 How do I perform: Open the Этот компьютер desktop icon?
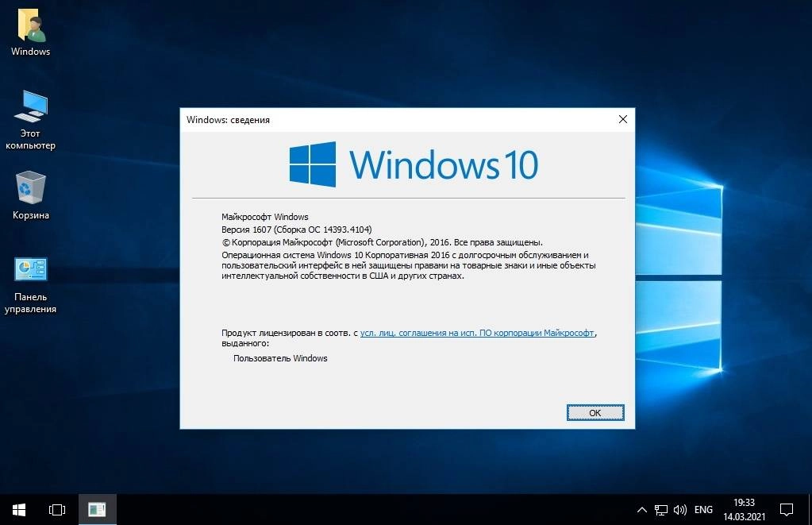click(x=30, y=120)
